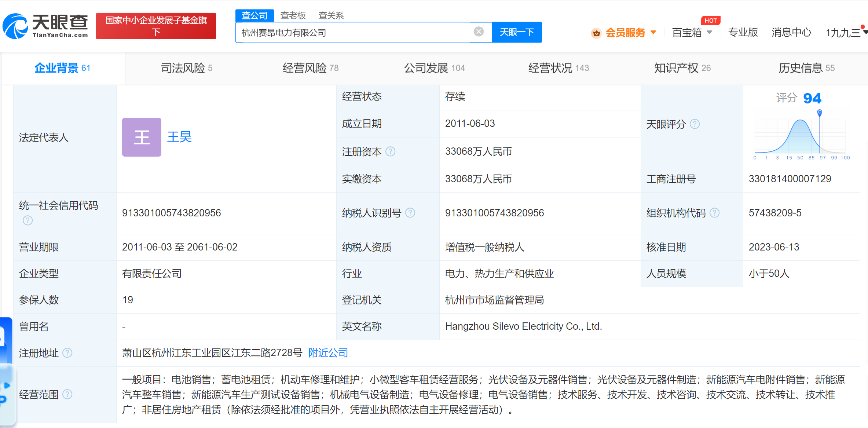Expand the 百宝箱 dropdown
The width and height of the screenshot is (868, 428).
click(x=709, y=32)
